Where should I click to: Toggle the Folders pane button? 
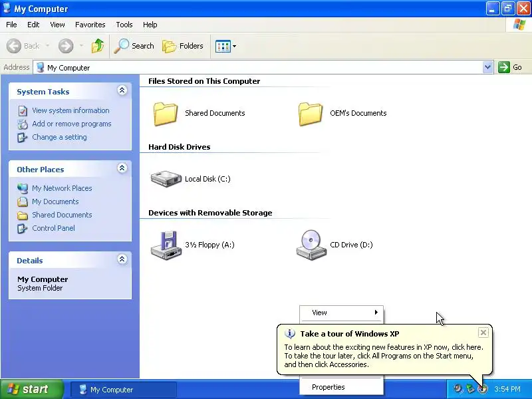183,46
